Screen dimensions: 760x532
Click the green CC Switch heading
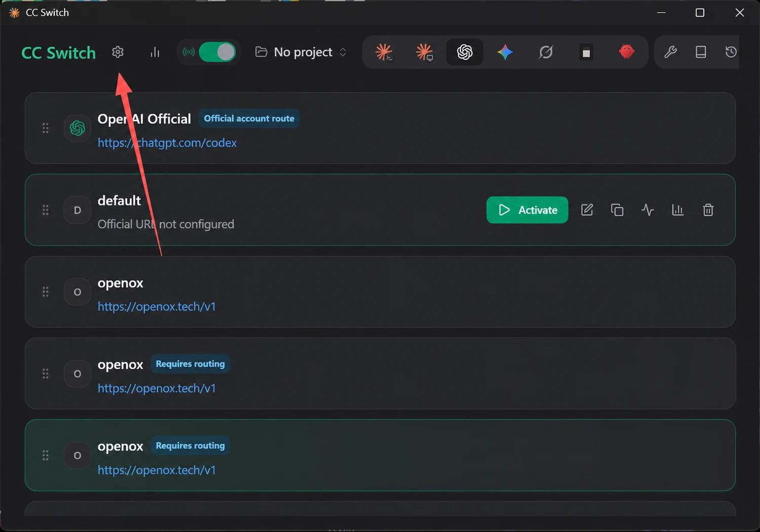tap(58, 53)
